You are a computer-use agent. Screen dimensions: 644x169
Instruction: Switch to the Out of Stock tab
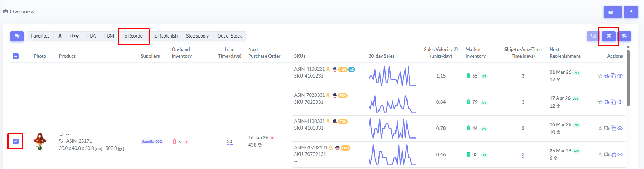(229, 36)
